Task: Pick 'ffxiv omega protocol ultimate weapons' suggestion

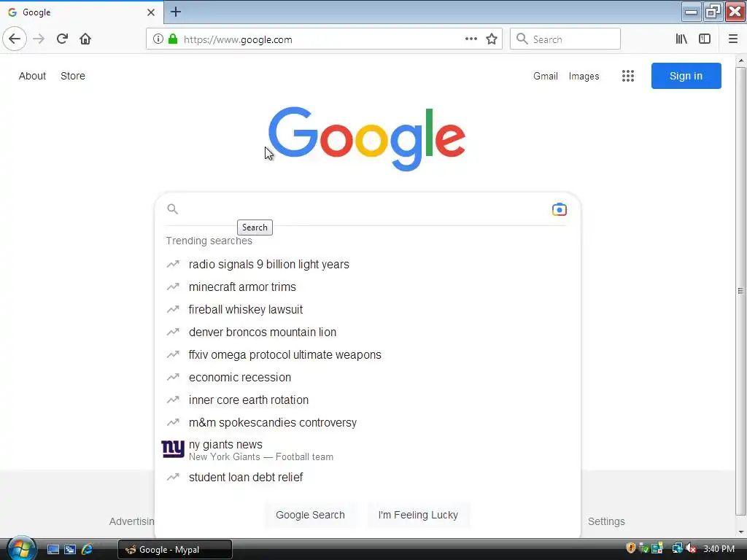Action: click(x=367, y=355)
